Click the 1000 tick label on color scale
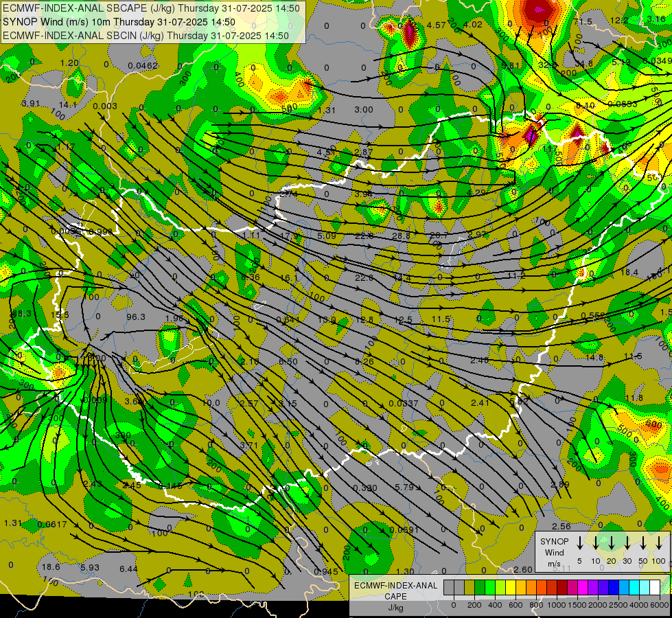Image resolution: width=672 pixels, height=618 pixels. pyautogui.click(x=557, y=605)
